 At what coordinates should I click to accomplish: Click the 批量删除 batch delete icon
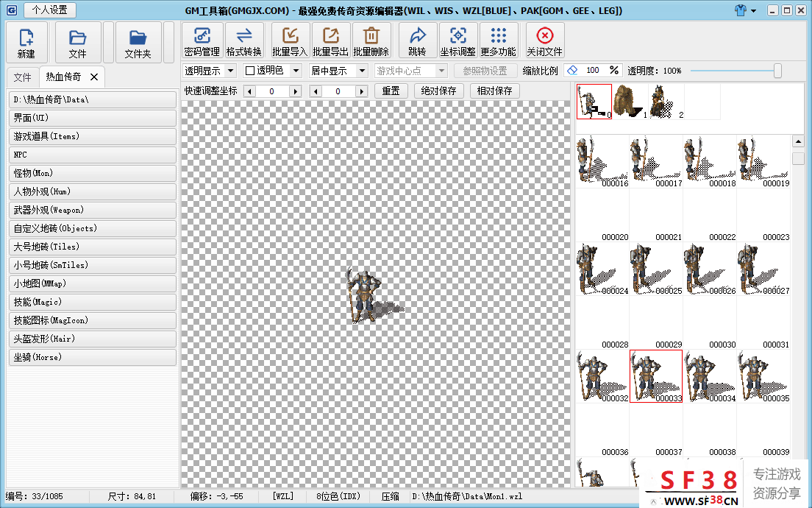pos(371,41)
